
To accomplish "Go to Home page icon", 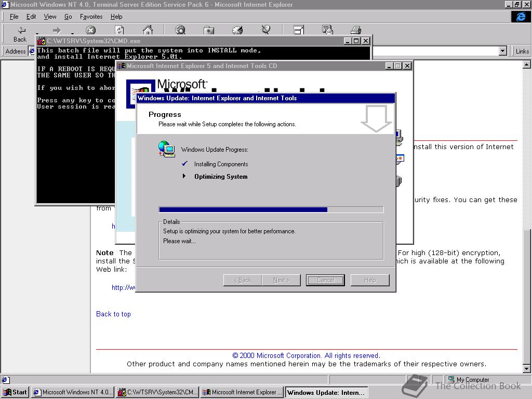I will point(148,30).
